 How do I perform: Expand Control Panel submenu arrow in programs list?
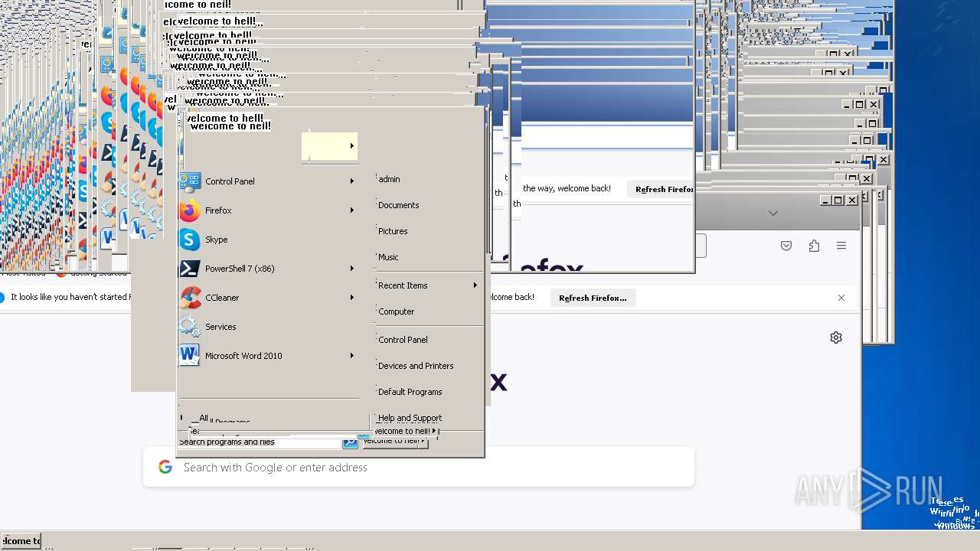pos(352,181)
